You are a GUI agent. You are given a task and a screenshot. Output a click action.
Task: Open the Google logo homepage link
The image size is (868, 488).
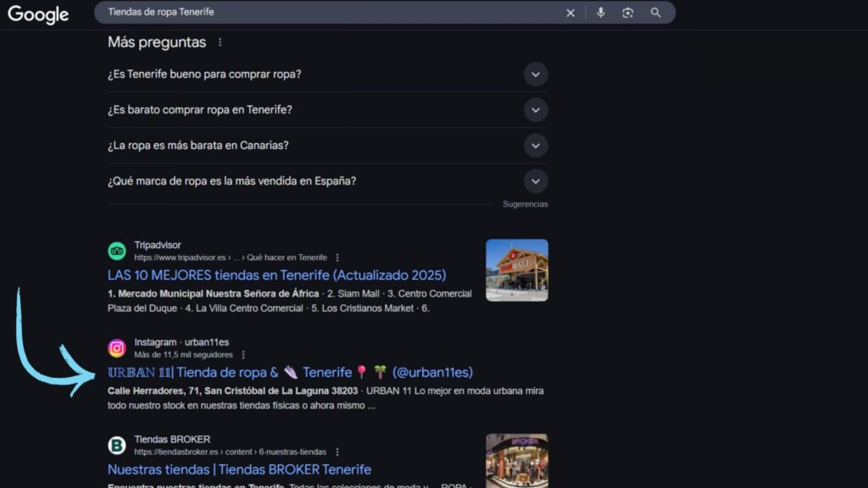[x=38, y=14]
